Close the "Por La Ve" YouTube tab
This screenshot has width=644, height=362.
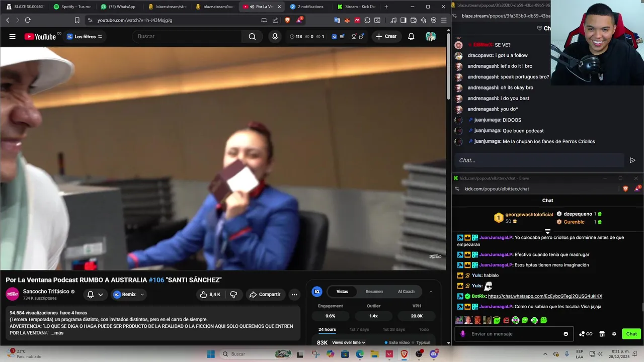click(279, 7)
